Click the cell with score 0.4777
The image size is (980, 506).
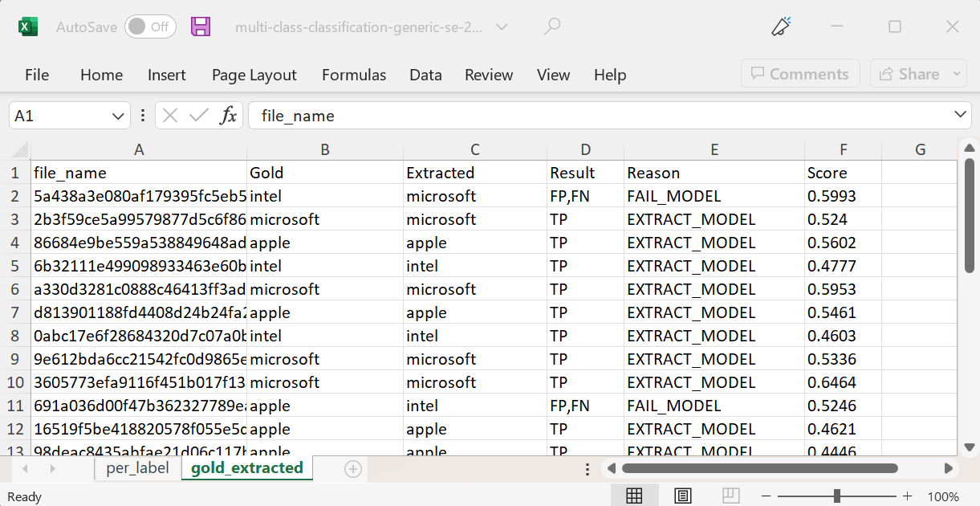pos(843,266)
